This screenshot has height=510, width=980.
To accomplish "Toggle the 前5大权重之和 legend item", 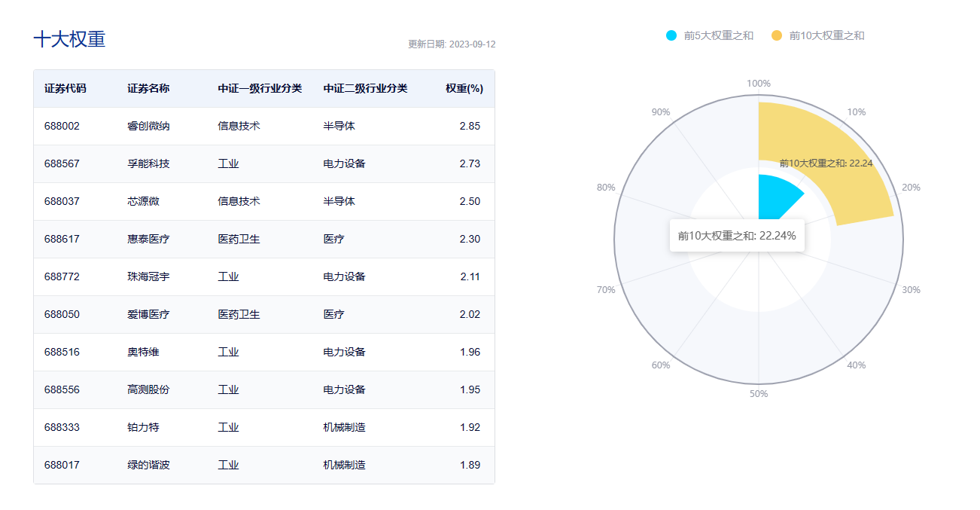I will coord(710,35).
